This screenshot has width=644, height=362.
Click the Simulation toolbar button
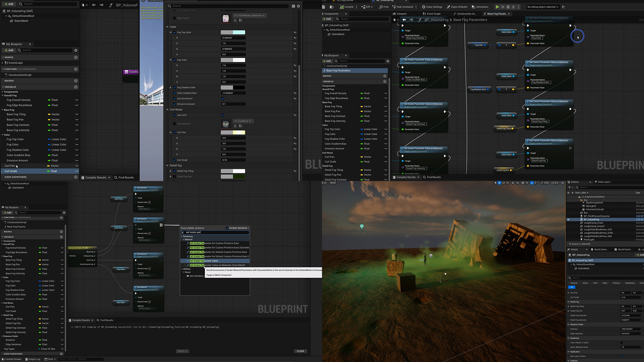point(480,7)
